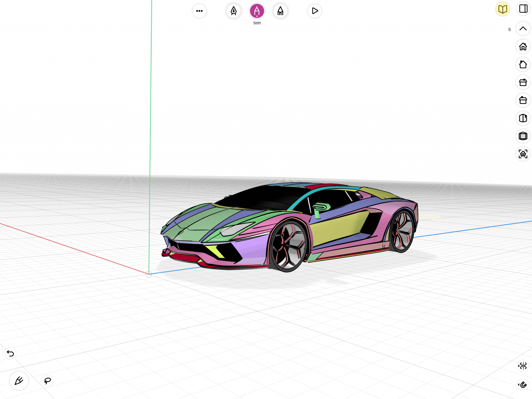Go to home view with door icon

tap(523, 47)
